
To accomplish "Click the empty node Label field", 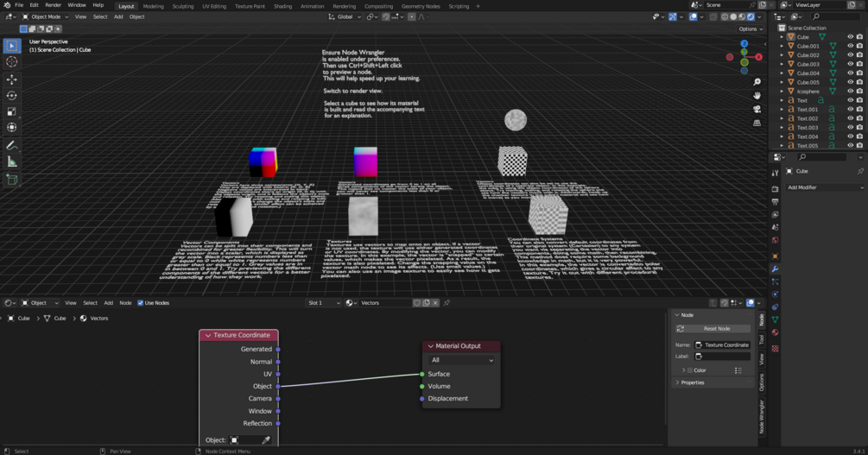I will click(x=722, y=357).
